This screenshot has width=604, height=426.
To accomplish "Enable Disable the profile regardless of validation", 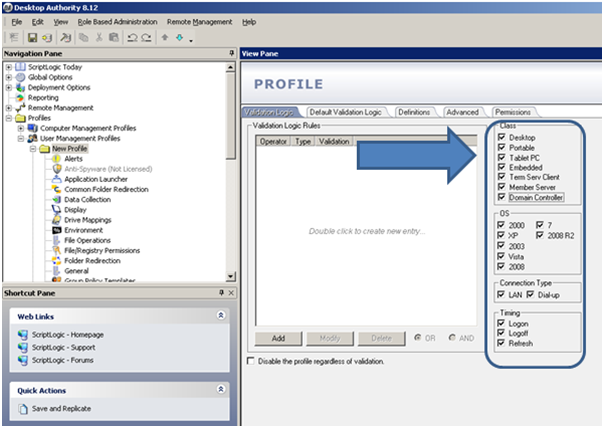I will coord(251,361).
